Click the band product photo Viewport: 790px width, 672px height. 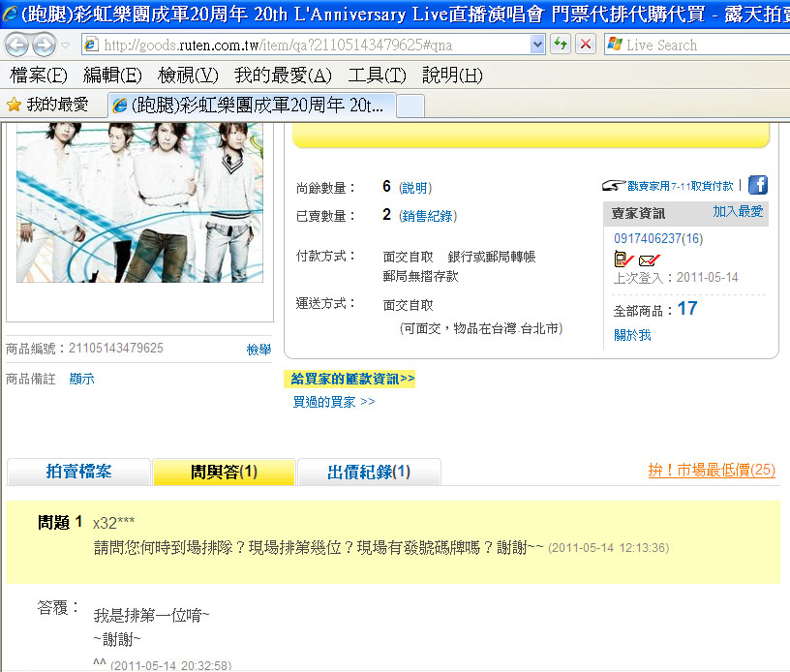139,202
